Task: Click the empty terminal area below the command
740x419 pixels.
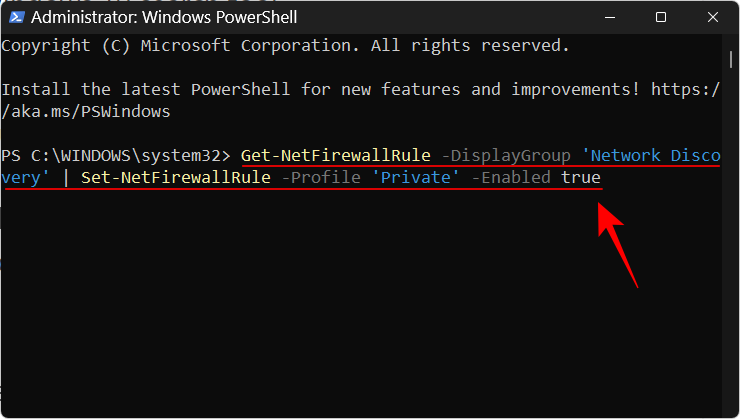Action: point(300,320)
